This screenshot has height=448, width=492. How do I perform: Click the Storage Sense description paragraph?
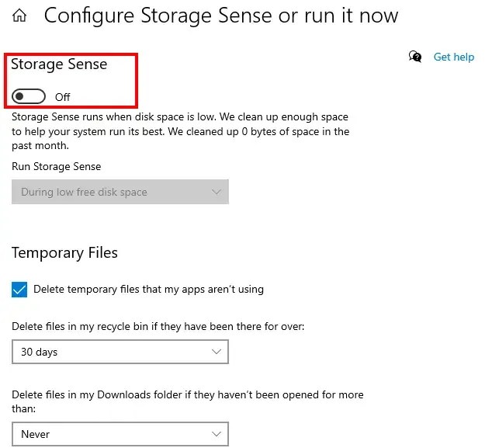(180, 131)
